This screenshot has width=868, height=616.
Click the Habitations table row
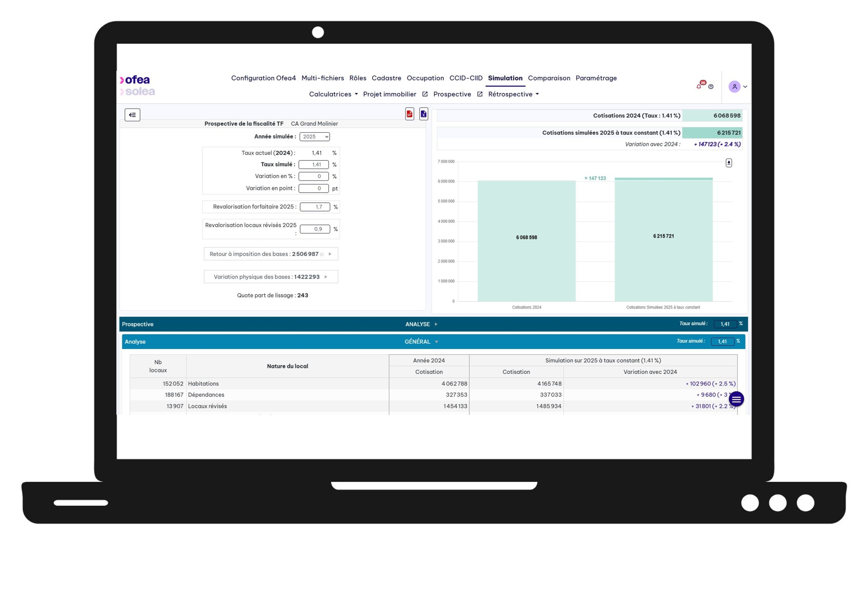click(433, 384)
